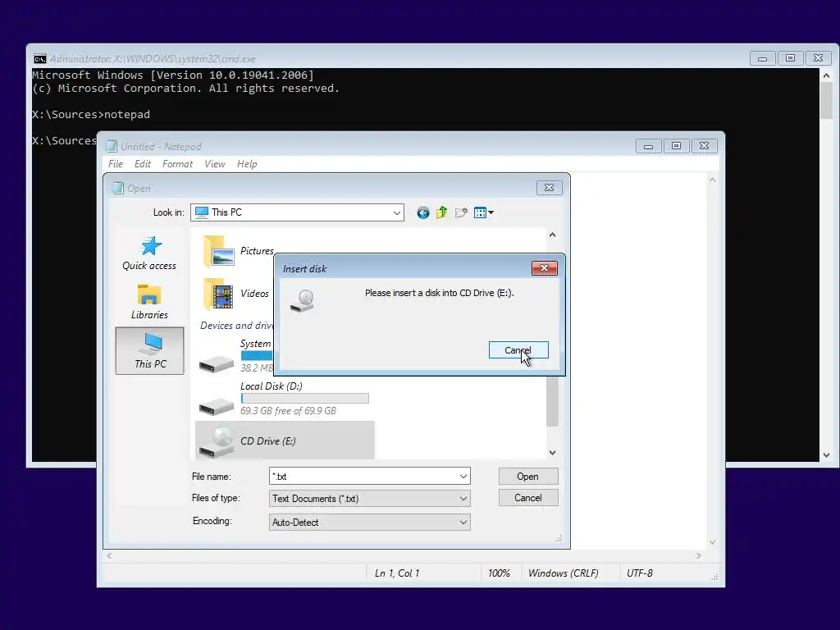Click the Open dialog title icon
The image size is (840, 630).
pyautogui.click(x=118, y=188)
